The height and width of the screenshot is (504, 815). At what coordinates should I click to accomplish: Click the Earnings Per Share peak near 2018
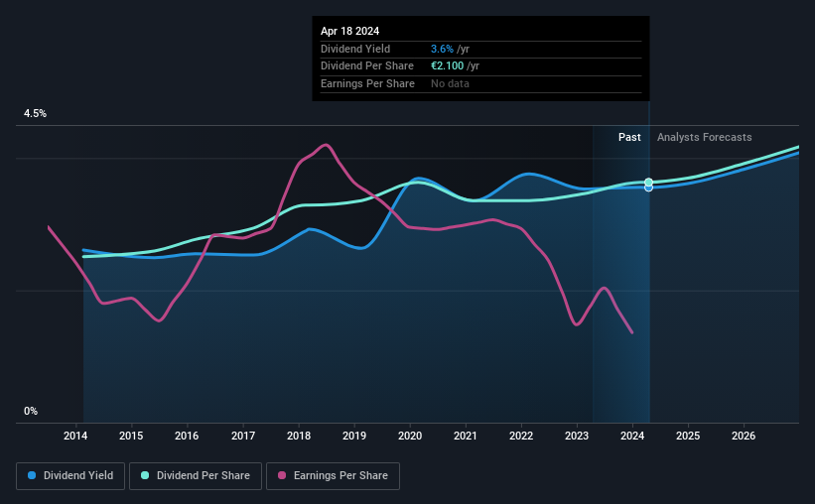(326, 145)
